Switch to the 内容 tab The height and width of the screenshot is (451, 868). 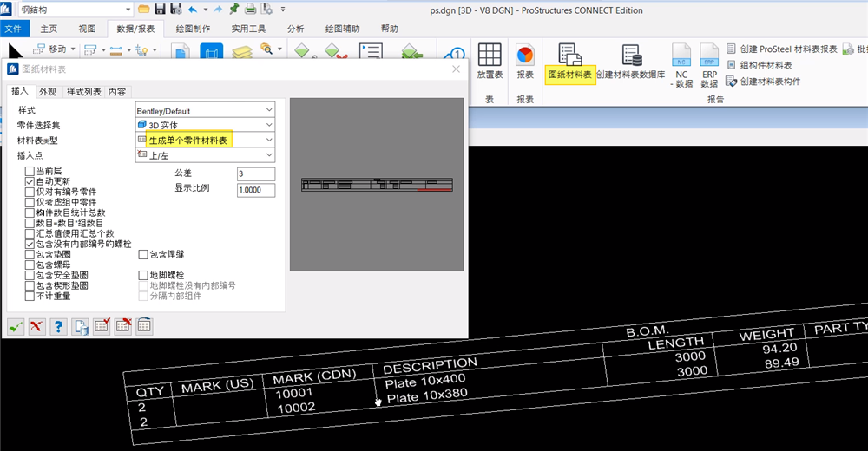(117, 92)
